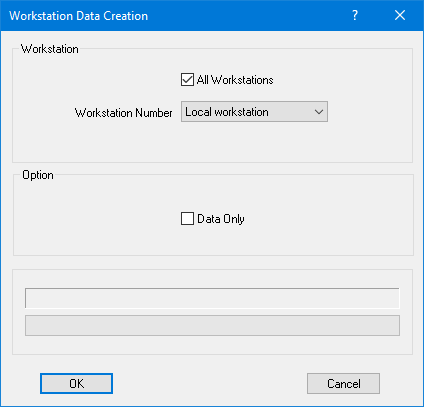Viewport: 424px width, 407px height.
Task: Close the Workstation Data Creation dialog
Action: click(400, 15)
